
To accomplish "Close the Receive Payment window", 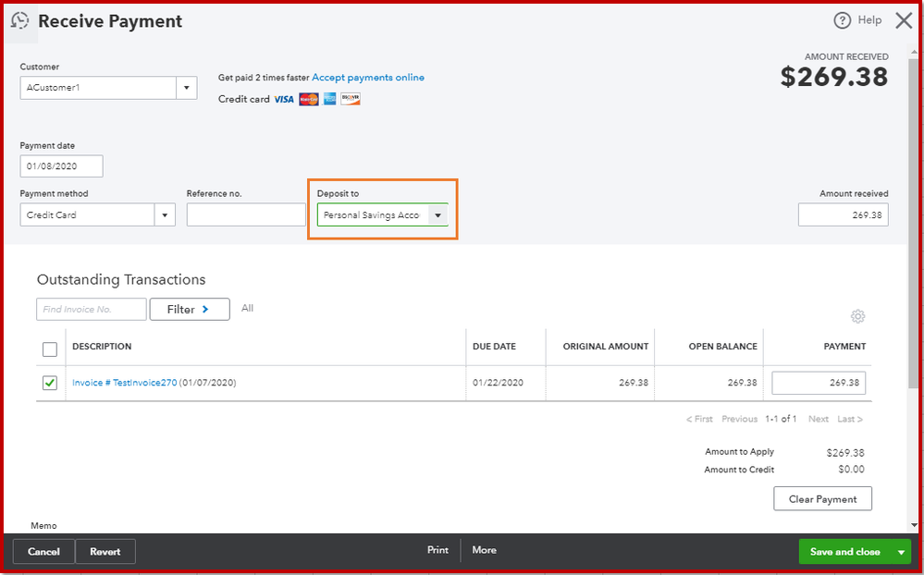I will pyautogui.click(x=904, y=20).
